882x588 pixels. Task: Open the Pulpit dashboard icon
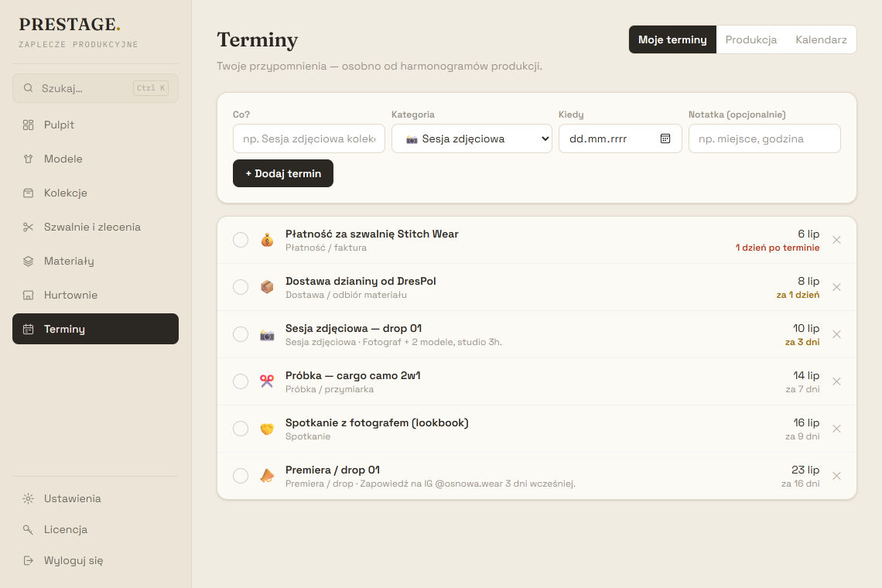click(28, 125)
